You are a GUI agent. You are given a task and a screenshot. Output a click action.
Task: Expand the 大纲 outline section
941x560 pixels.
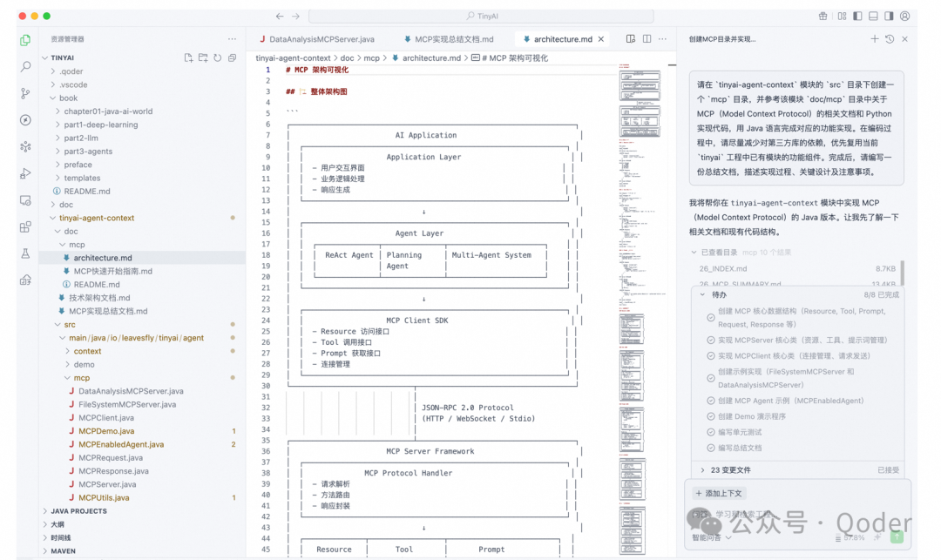coord(58,524)
